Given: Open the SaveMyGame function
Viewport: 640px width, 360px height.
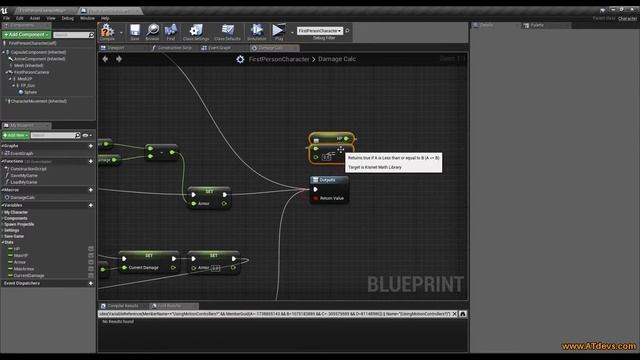Looking at the screenshot, I should (24, 176).
